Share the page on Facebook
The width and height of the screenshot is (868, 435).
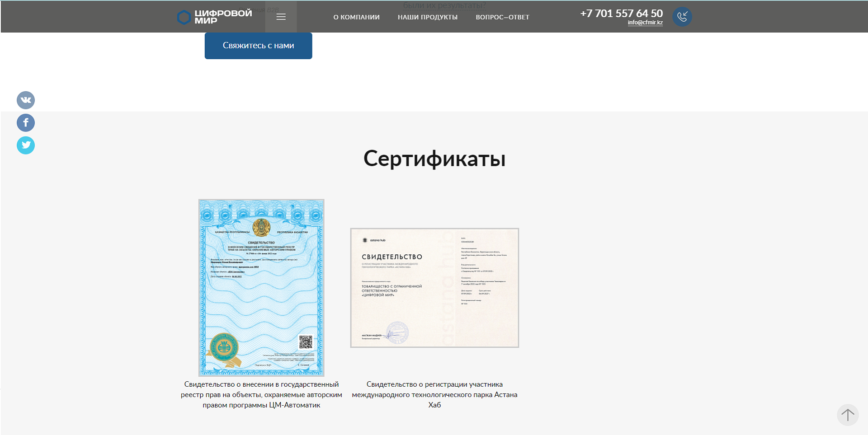click(26, 123)
